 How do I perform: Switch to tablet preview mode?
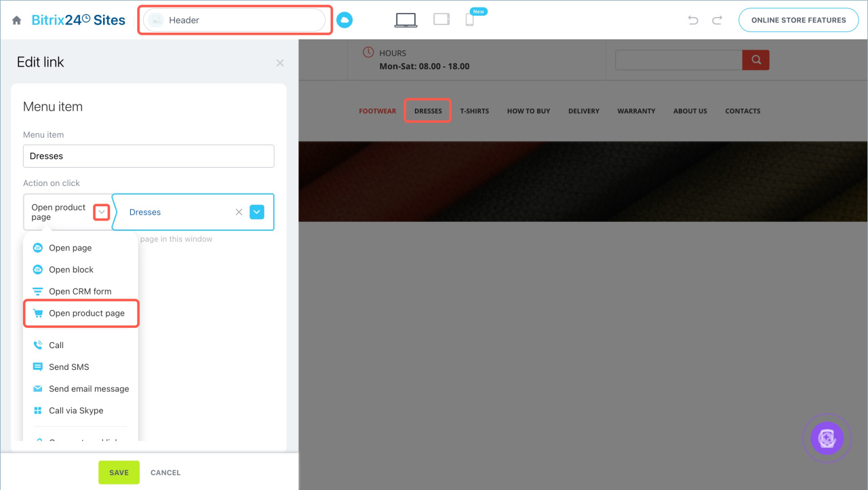tap(441, 20)
